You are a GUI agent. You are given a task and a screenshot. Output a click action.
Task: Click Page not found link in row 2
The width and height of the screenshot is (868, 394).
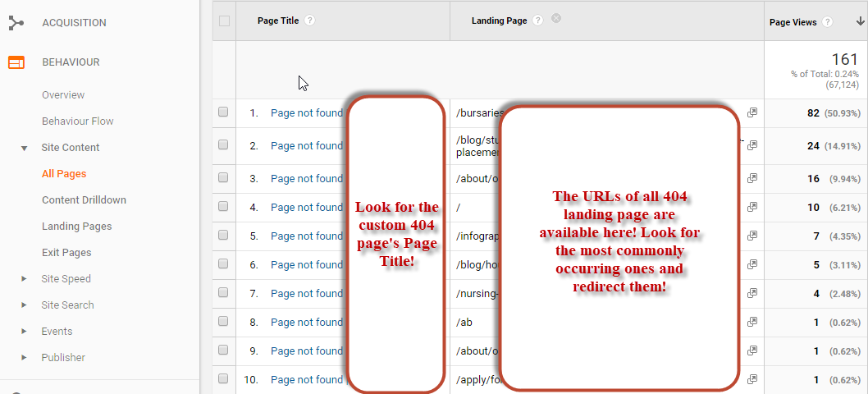tap(306, 146)
